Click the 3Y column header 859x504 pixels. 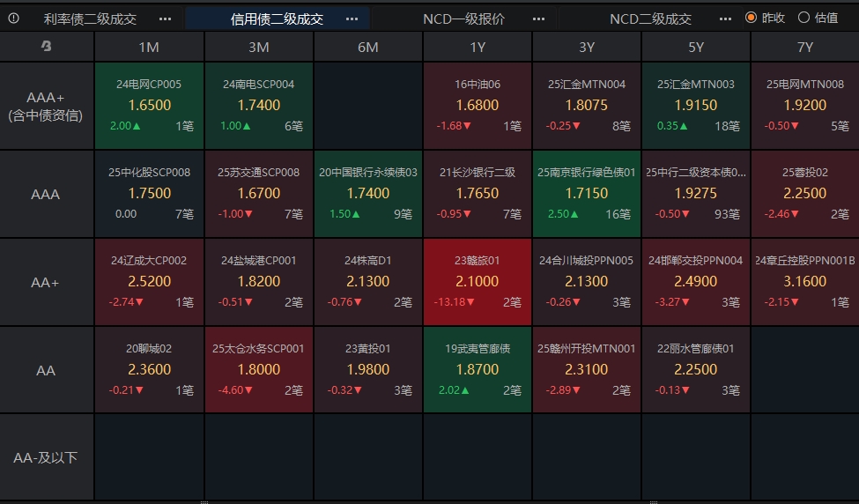(587, 47)
